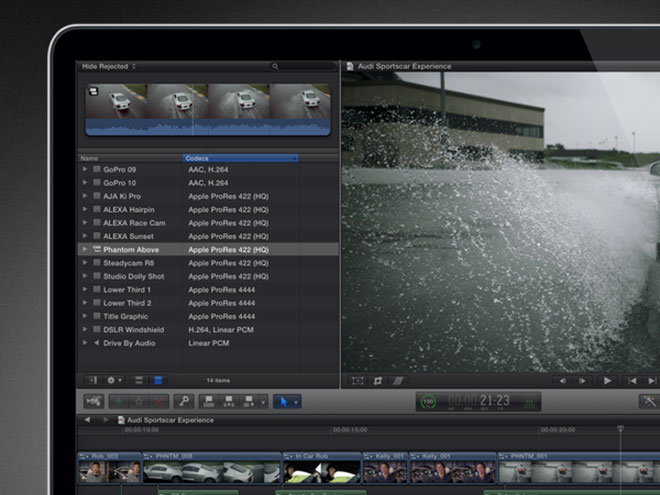The width and height of the screenshot is (660, 495).
Task: Open the tool selection dropdown arrow
Action: (x=296, y=402)
